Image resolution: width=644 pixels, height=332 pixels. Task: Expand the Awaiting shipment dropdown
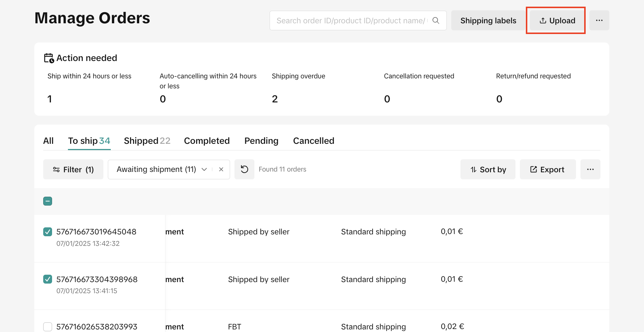(204, 169)
